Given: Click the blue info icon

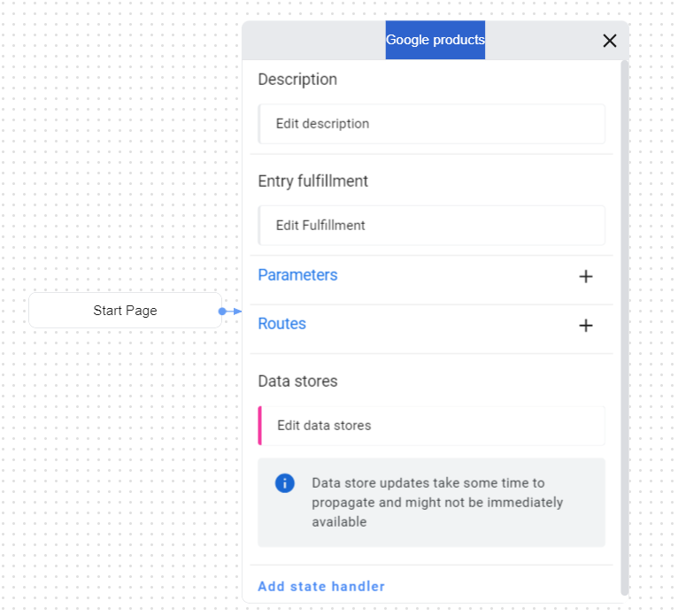Looking at the screenshot, I should pos(284,483).
